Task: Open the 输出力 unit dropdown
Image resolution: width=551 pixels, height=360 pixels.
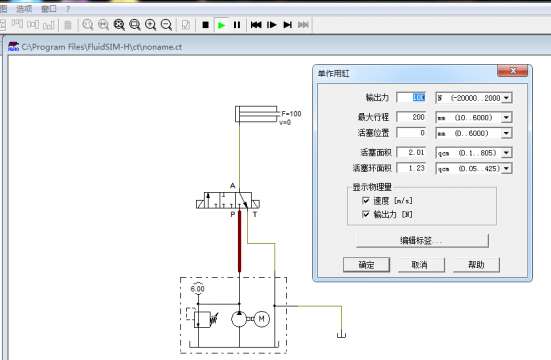Action: [x=506, y=98]
